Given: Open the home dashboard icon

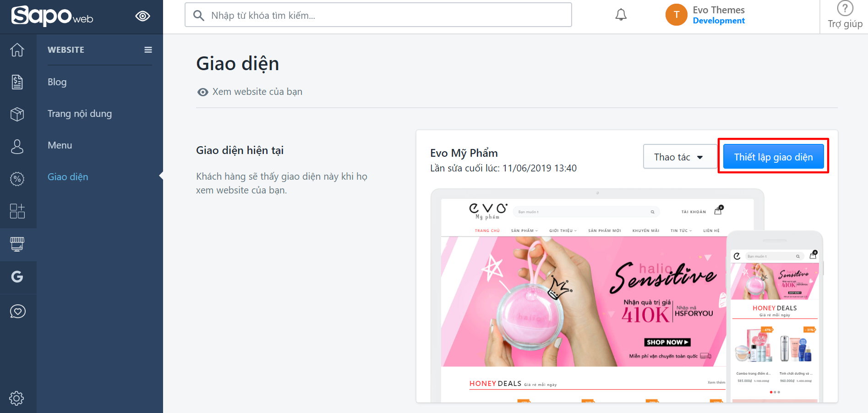Looking at the screenshot, I should (x=17, y=50).
